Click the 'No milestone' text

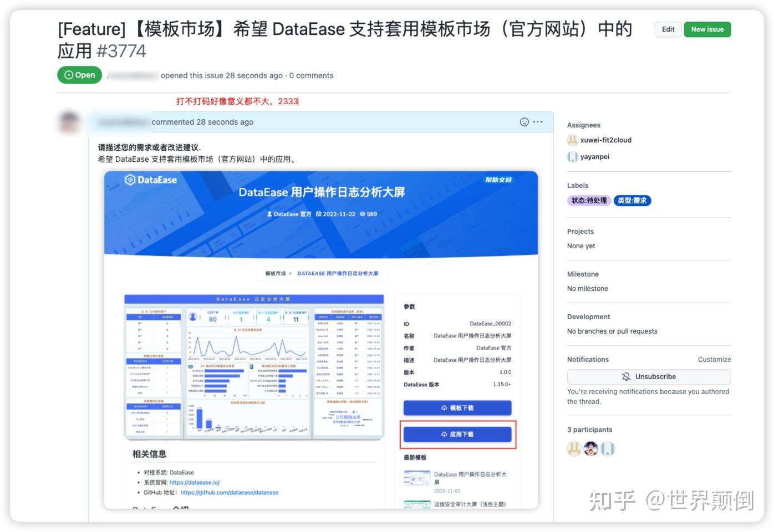pos(588,289)
